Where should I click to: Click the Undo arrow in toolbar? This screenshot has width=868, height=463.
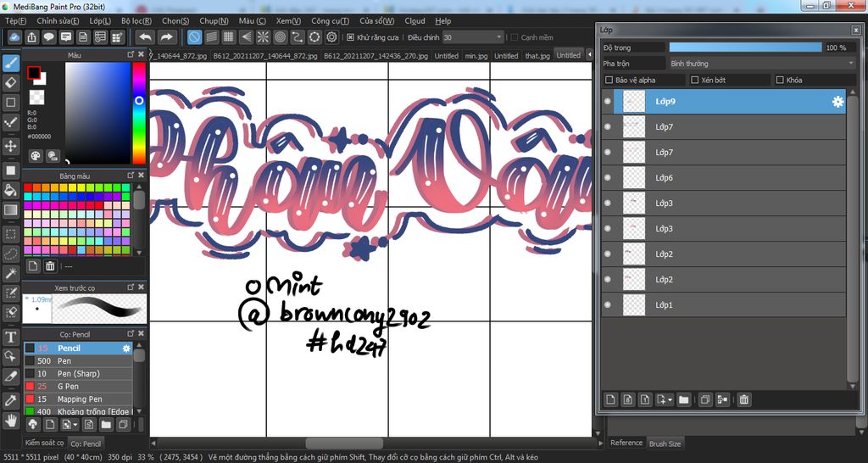(145, 37)
